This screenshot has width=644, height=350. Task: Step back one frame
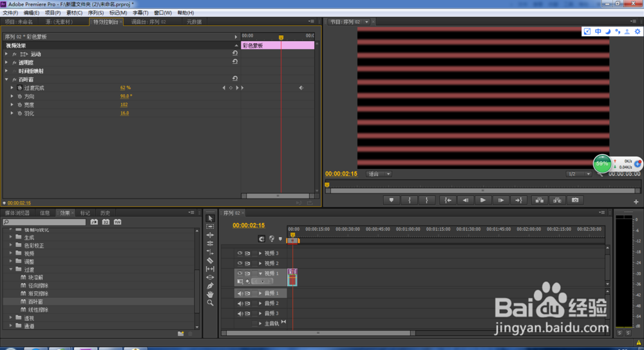(x=466, y=200)
